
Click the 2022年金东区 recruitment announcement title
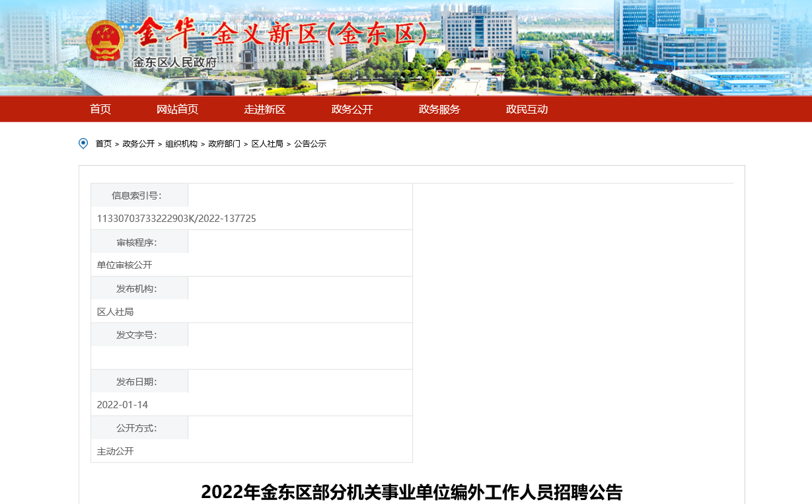(x=412, y=492)
